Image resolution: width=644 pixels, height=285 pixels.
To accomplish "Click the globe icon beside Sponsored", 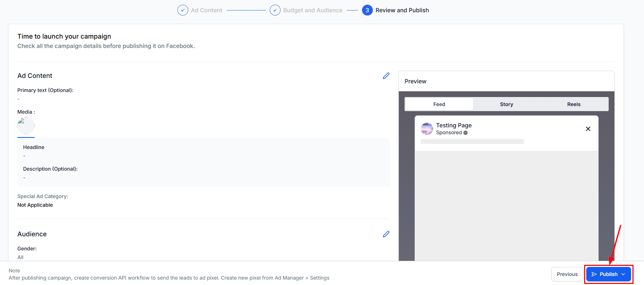I will pos(466,133).
